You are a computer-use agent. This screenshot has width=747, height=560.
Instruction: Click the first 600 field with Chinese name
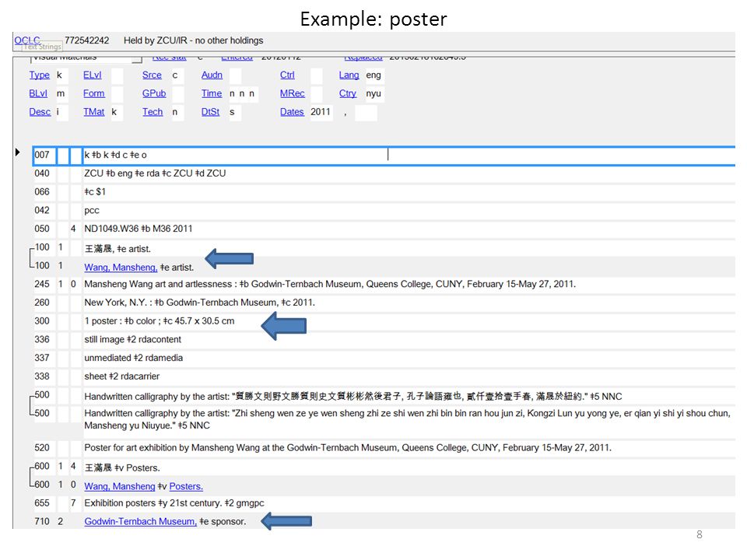pos(122,467)
